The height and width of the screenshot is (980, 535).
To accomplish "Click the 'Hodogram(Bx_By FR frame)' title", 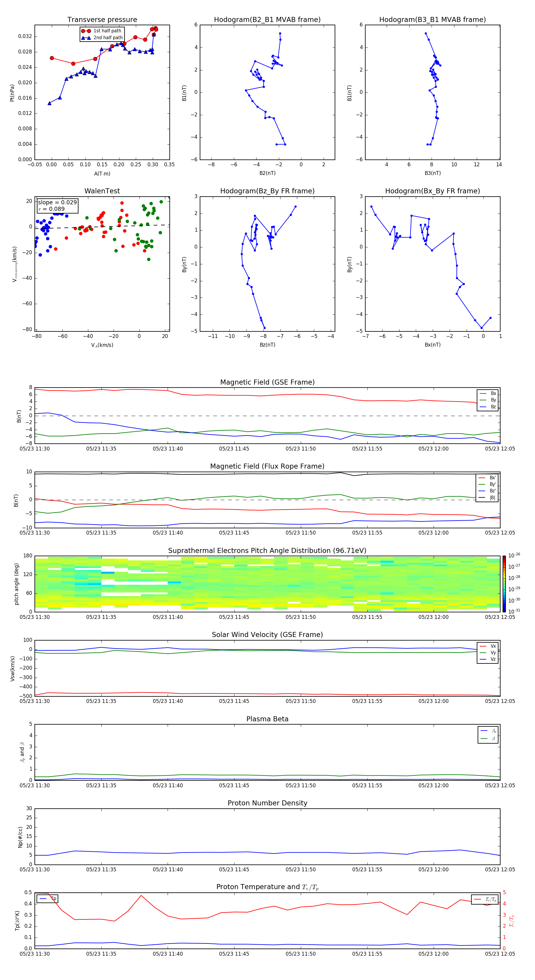I will click(x=432, y=191).
